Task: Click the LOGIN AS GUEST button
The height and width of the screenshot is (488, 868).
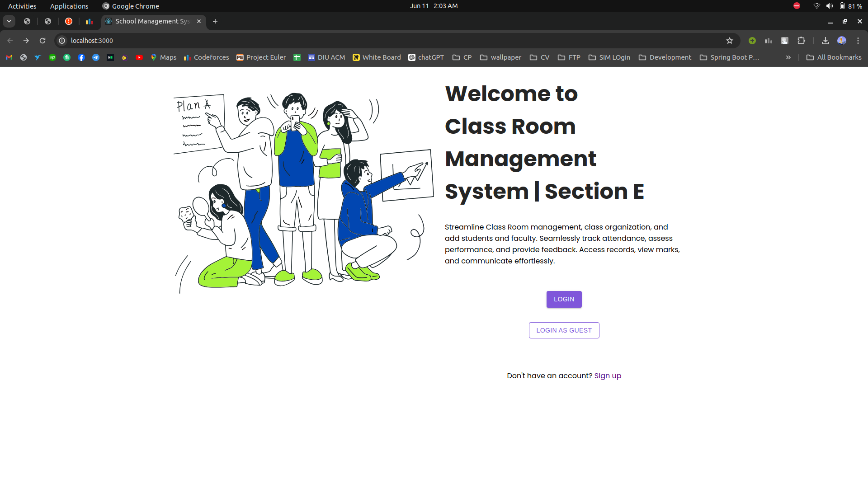Action: point(564,330)
